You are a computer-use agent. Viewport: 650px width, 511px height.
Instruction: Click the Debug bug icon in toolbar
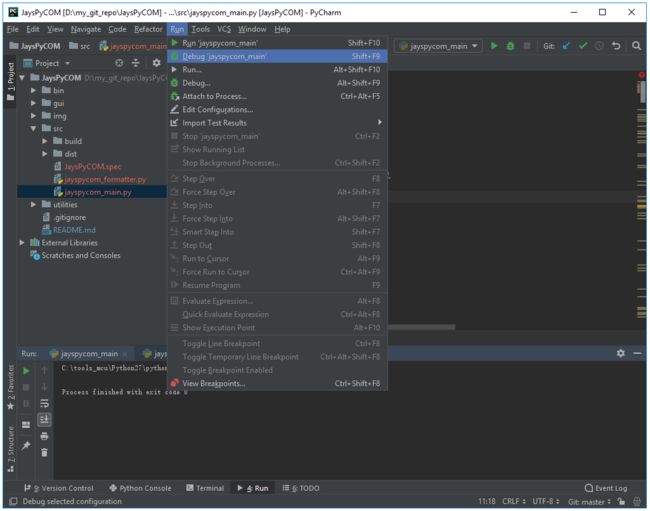click(510, 46)
